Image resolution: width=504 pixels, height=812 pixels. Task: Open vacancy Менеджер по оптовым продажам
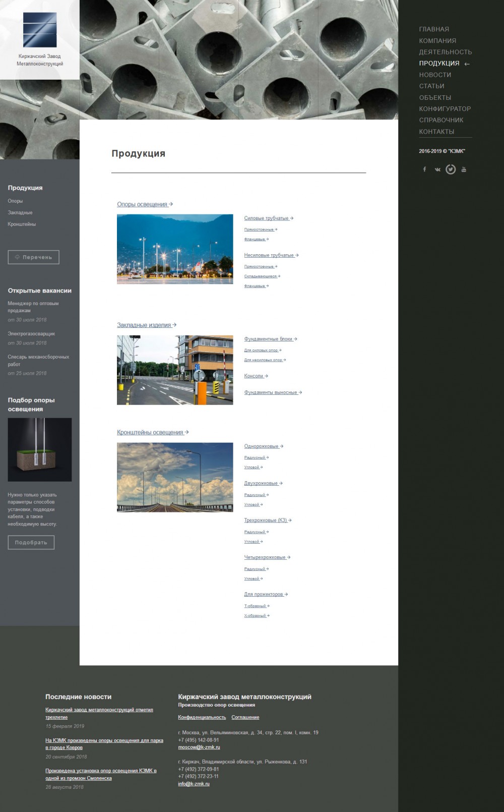[33, 307]
